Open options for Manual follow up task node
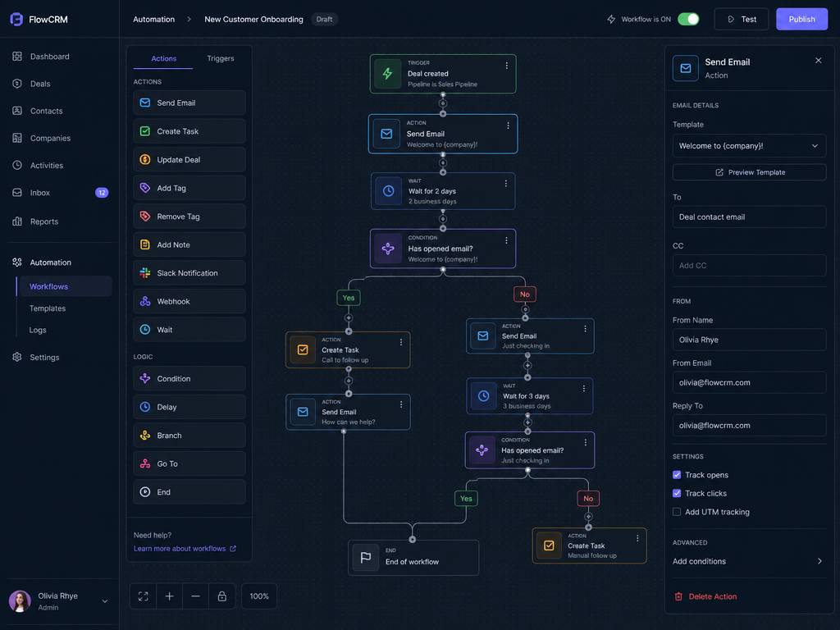Image resolution: width=840 pixels, height=630 pixels. (x=637, y=538)
